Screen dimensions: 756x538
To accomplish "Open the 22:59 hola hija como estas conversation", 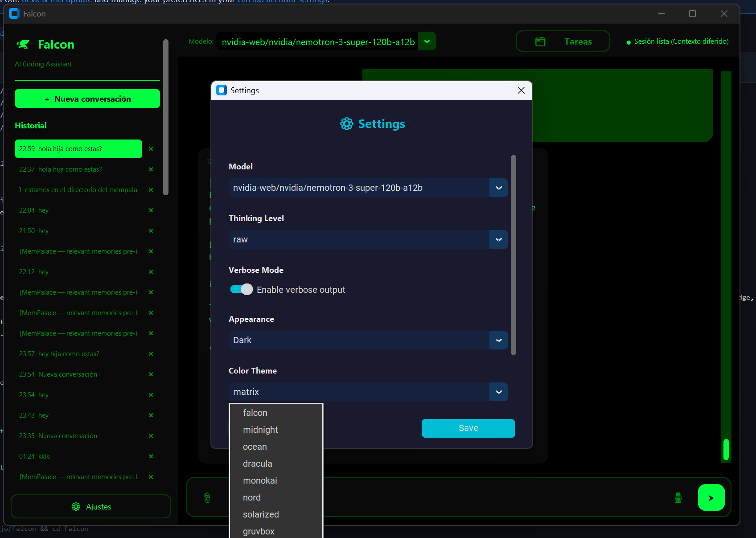I will [78, 149].
